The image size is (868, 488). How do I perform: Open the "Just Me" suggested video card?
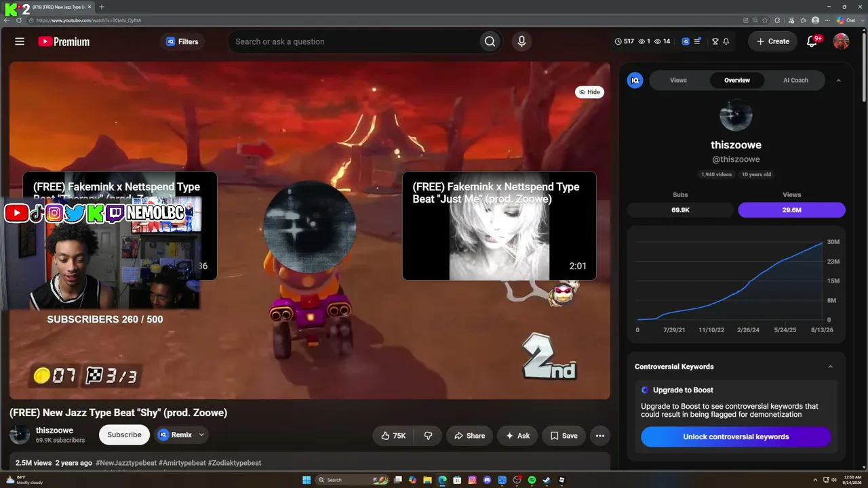pyautogui.click(x=499, y=226)
